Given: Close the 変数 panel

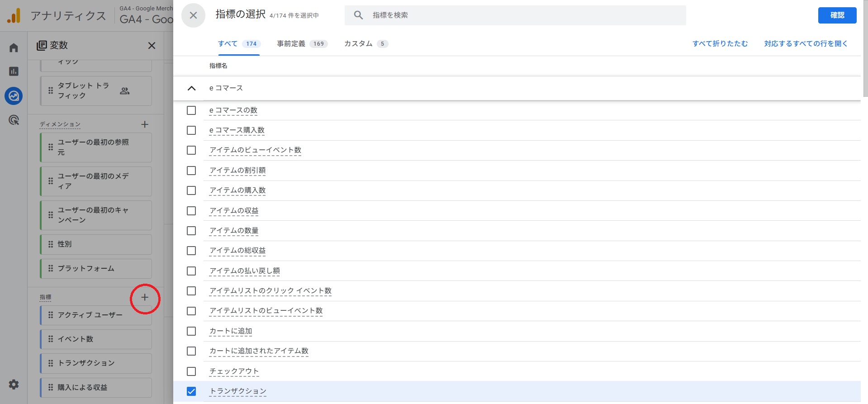Looking at the screenshot, I should 152,45.
